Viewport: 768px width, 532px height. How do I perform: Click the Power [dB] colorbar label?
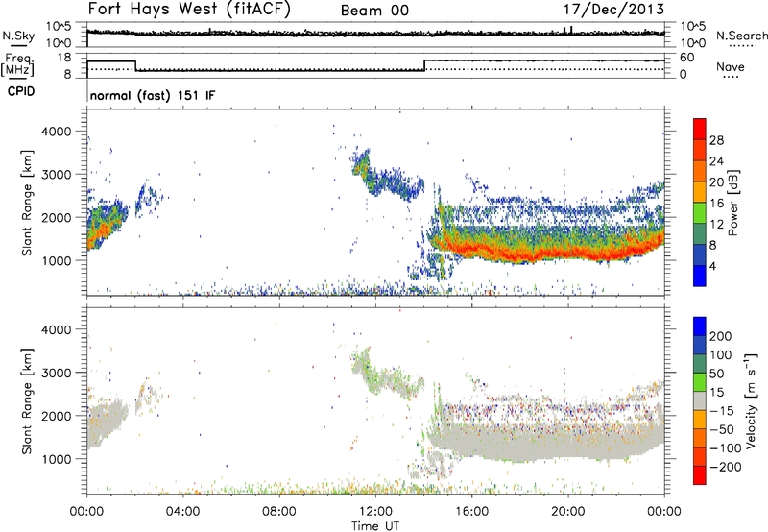pos(732,203)
